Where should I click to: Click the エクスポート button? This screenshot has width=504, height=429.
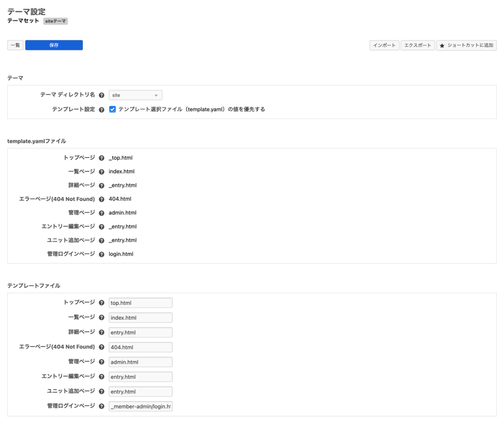pos(418,45)
